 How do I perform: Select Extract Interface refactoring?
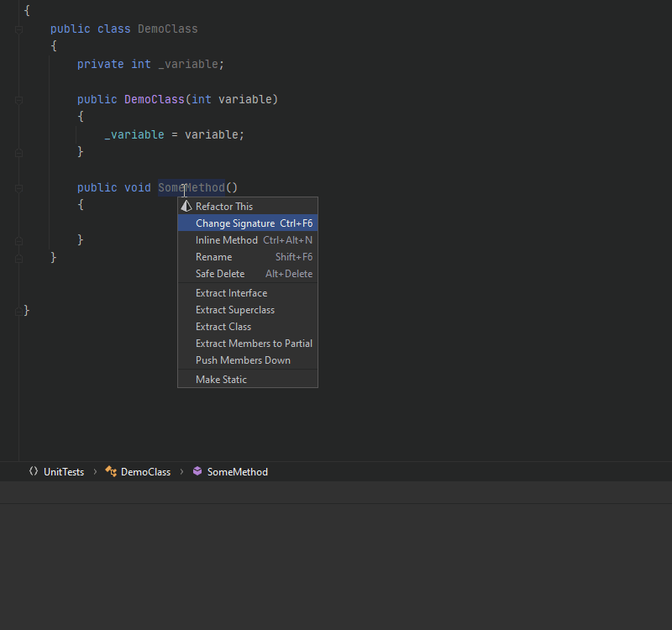pyautogui.click(x=248, y=293)
